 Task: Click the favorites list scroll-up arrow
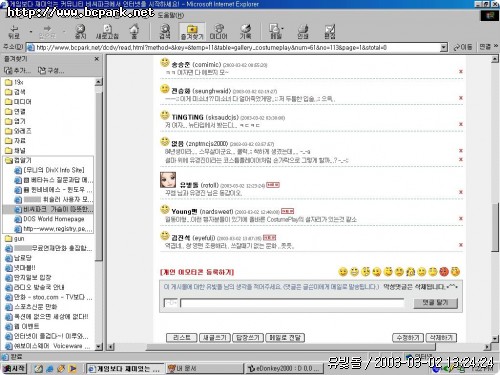(99, 82)
